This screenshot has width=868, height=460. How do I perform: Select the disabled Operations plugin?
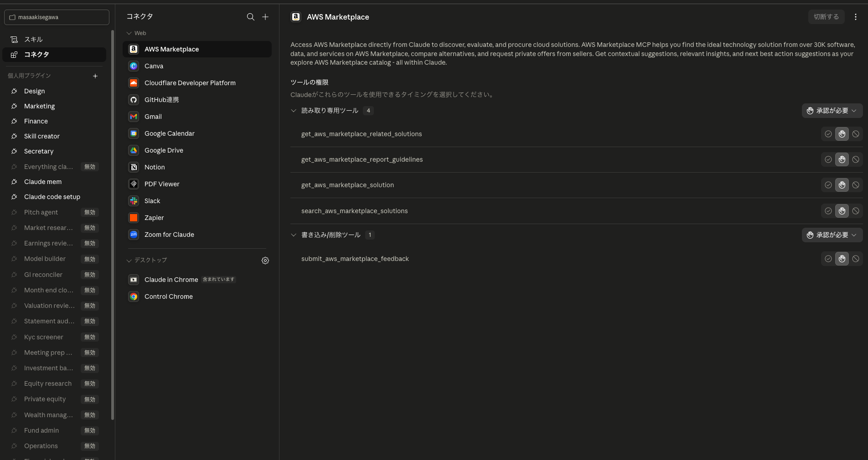[x=54, y=446]
